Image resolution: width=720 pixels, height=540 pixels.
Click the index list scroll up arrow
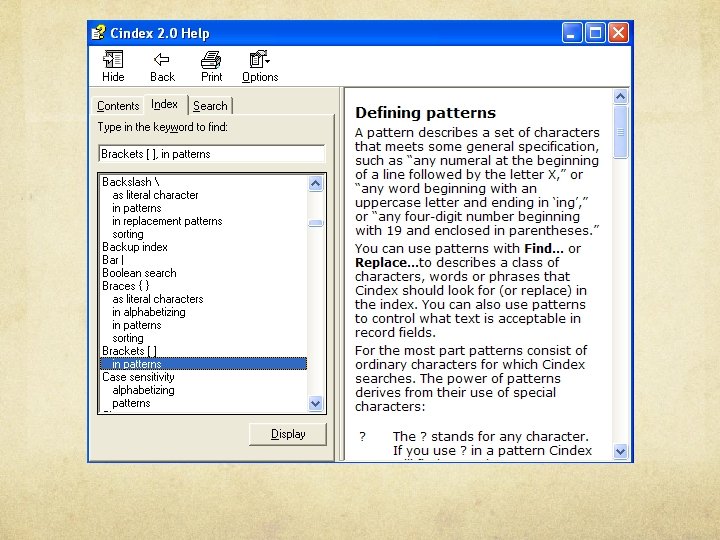[x=315, y=184]
